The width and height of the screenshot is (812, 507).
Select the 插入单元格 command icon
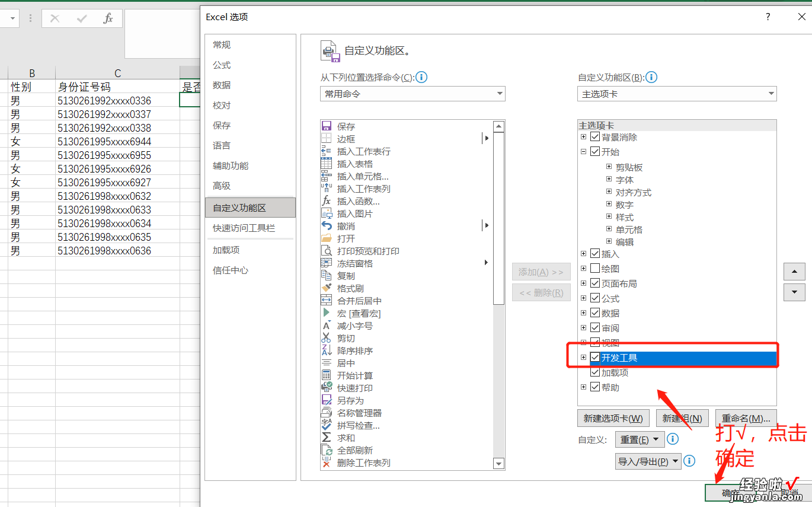[x=326, y=176]
